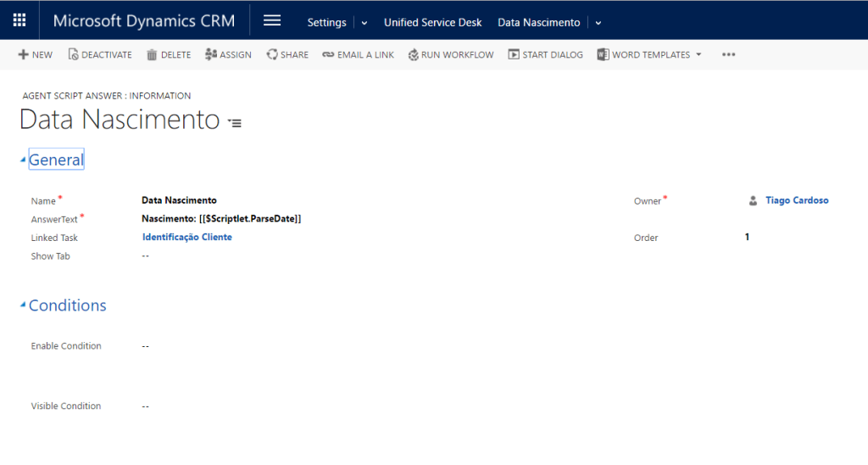Go to Unified Service Desk in navigation
Viewport: 868px width, 465px height.
coord(432,23)
